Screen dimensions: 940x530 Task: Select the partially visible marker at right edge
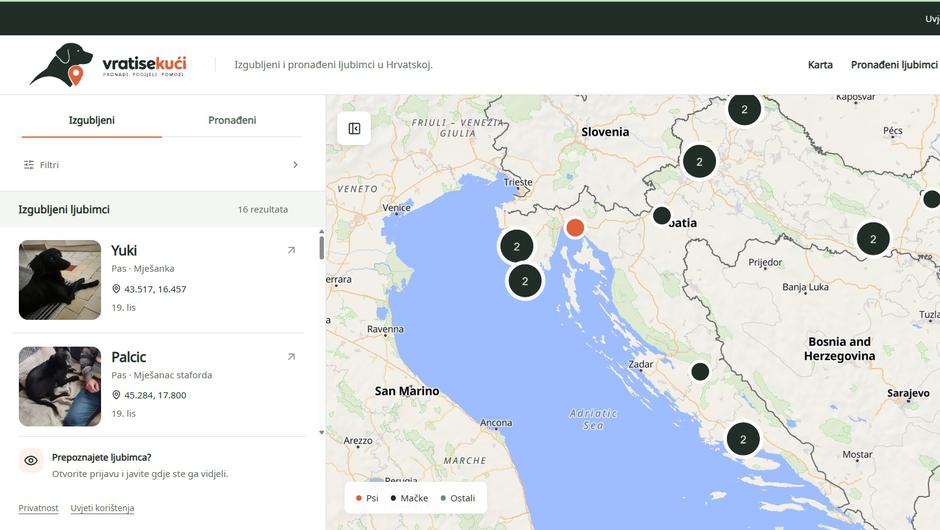[931, 199]
